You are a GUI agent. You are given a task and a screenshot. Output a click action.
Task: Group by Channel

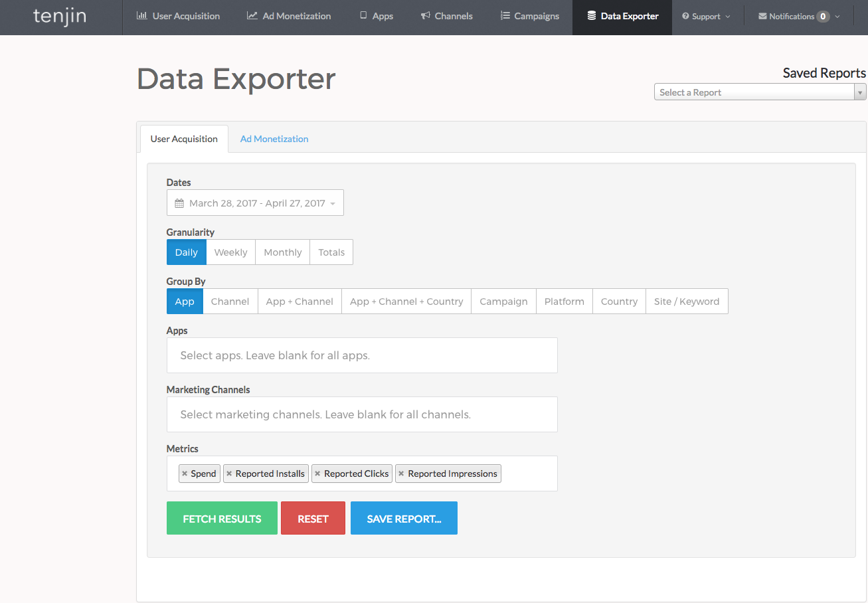point(230,301)
